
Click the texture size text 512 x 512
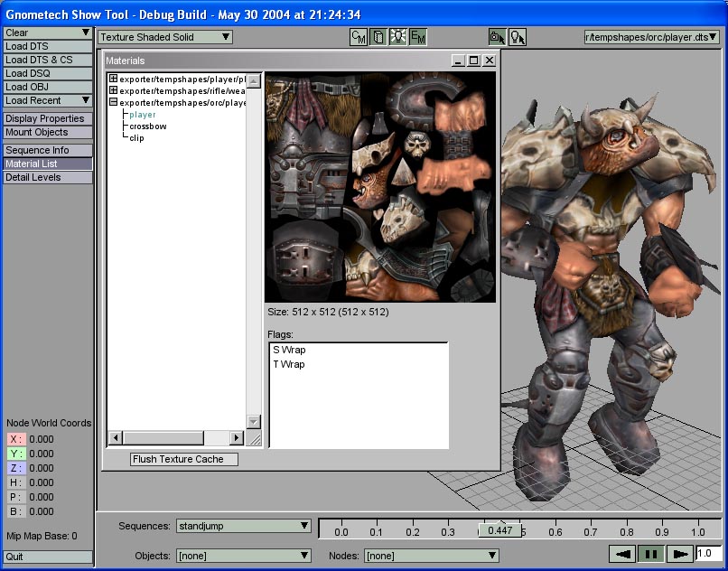pos(328,312)
